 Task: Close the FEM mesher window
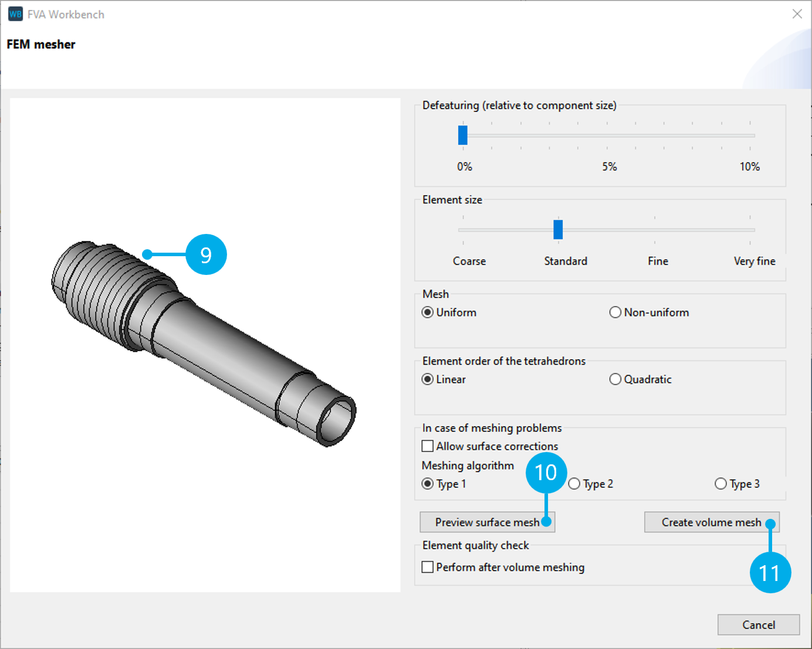pos(797,13)
